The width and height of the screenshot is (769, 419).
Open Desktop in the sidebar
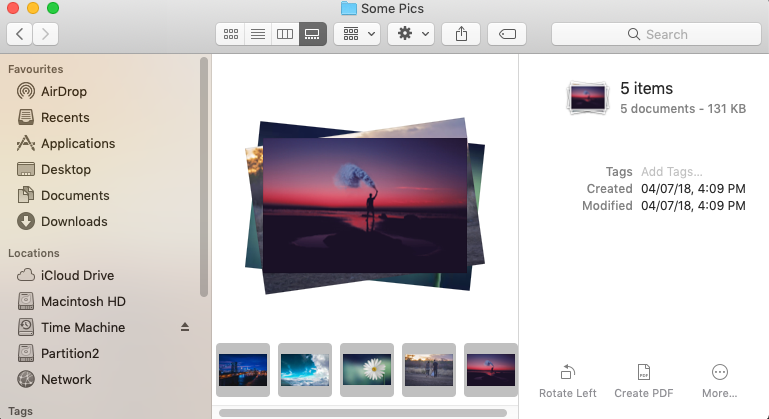66,169
